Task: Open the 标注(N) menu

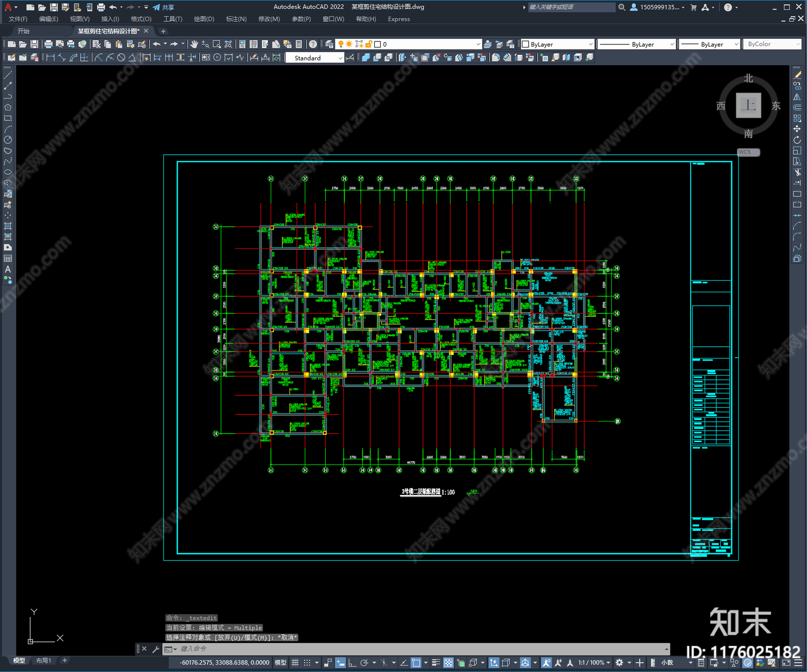Action: 236,19
